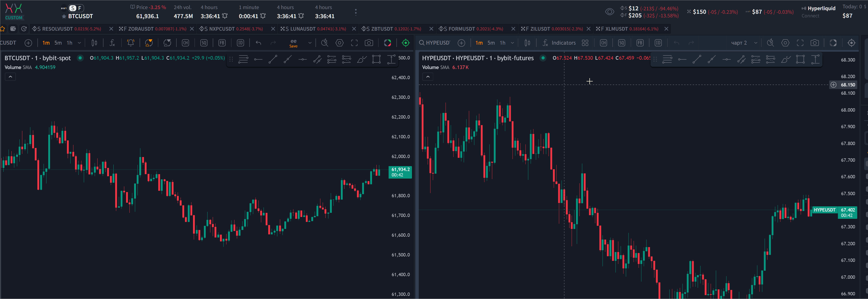868x299 pixels.
Task: Open the F ZORAUSDT tab
Action: (153, 29)
